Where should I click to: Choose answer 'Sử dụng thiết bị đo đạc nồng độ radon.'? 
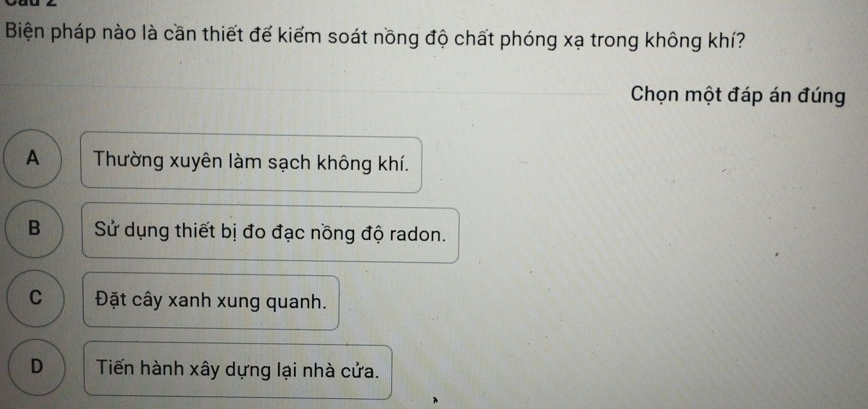tap(270, 233)
